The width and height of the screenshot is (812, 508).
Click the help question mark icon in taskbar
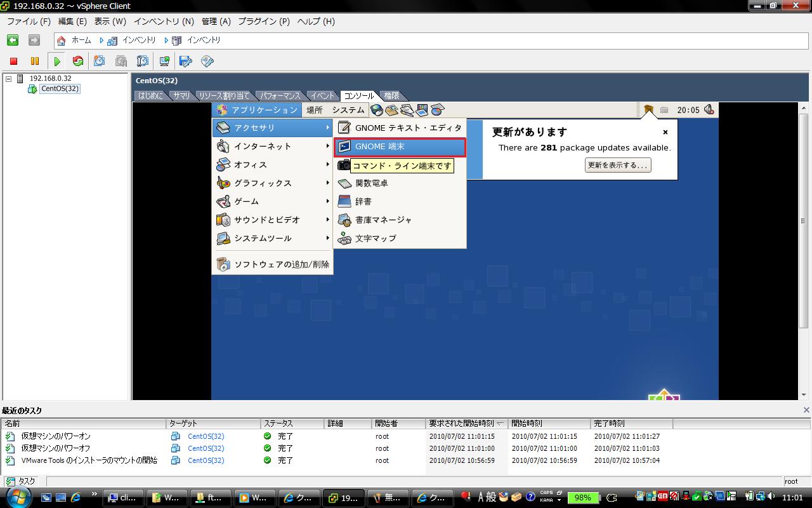click(530, 497)
